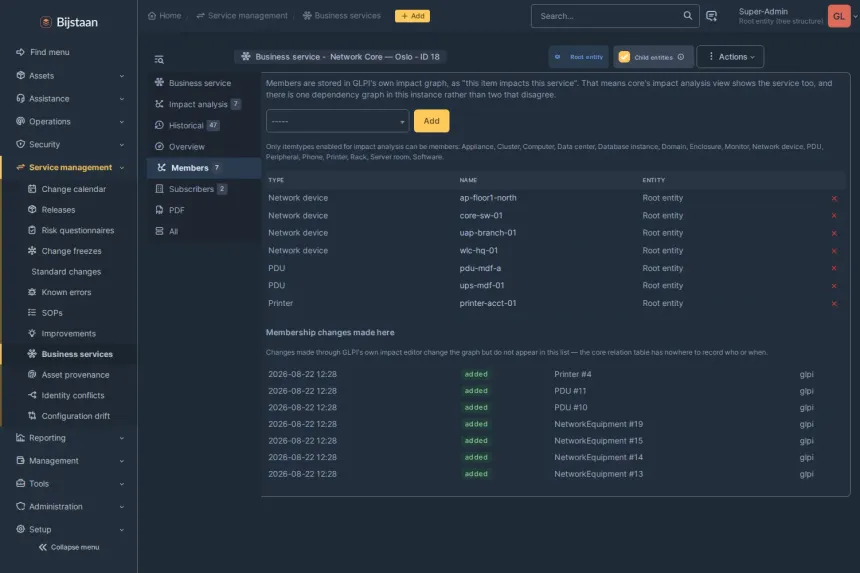Image resolution: width=860 pixels, height=573 pixels.
Task: Click the NetworkEquipment #19 log entry
Action: 598,424
